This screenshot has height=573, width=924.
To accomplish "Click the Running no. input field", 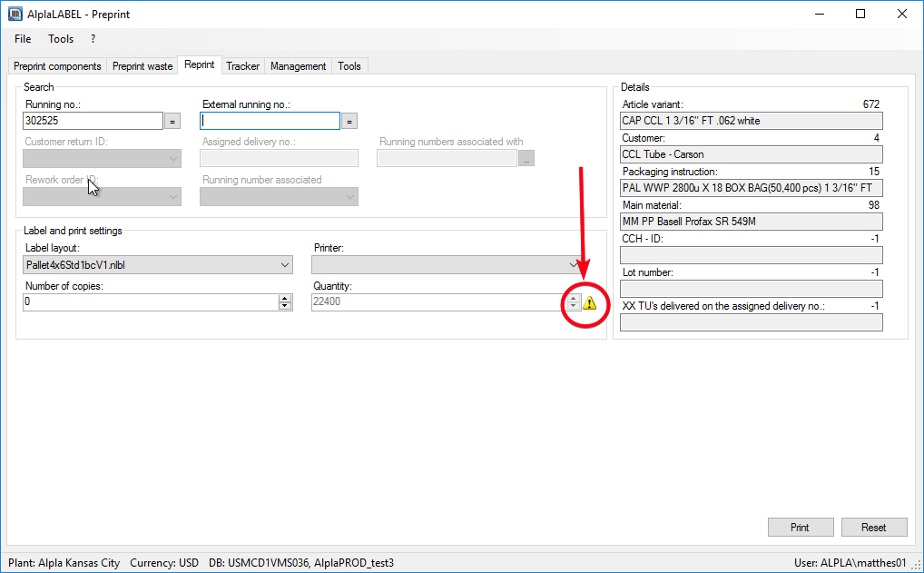I will coord(92,121).
